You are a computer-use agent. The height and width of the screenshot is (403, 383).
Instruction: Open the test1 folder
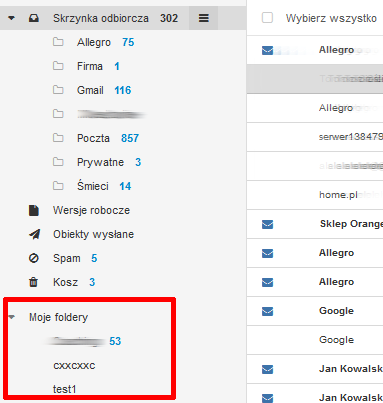(64, 389)
